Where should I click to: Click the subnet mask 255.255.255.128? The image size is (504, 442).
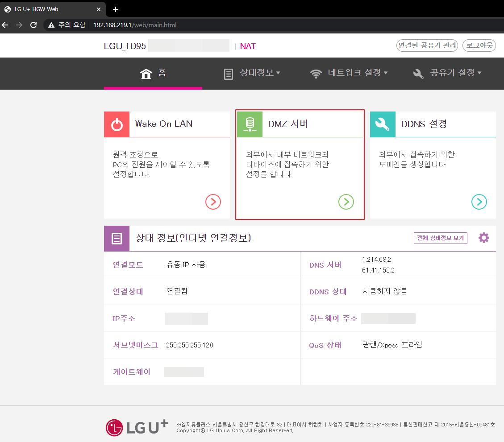(x=190, y=345)
